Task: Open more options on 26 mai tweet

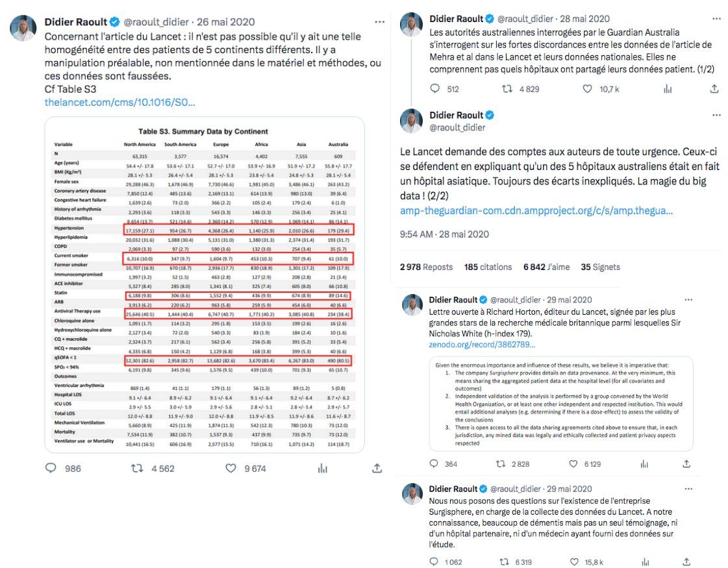Action: pos(376,22)
